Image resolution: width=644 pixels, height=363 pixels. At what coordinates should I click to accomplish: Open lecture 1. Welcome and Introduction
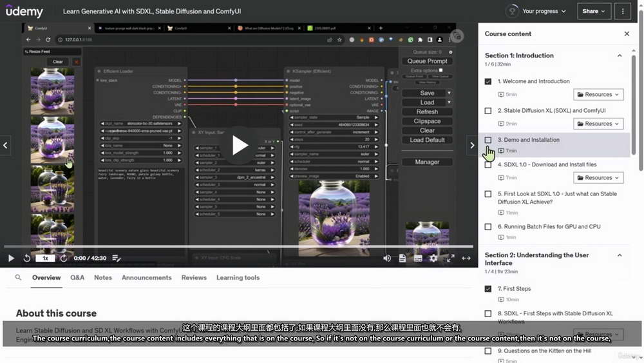pos(533,81)
